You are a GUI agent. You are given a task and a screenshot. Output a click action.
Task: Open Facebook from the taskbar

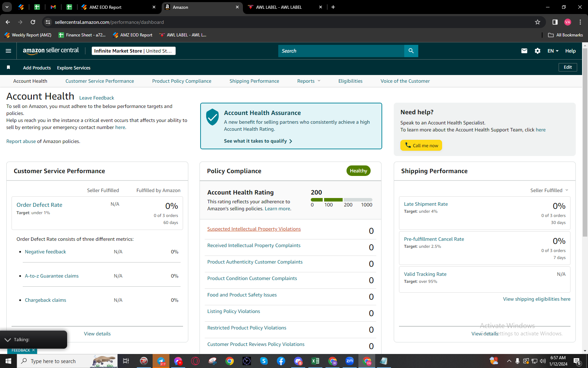(x=281, y=361)
